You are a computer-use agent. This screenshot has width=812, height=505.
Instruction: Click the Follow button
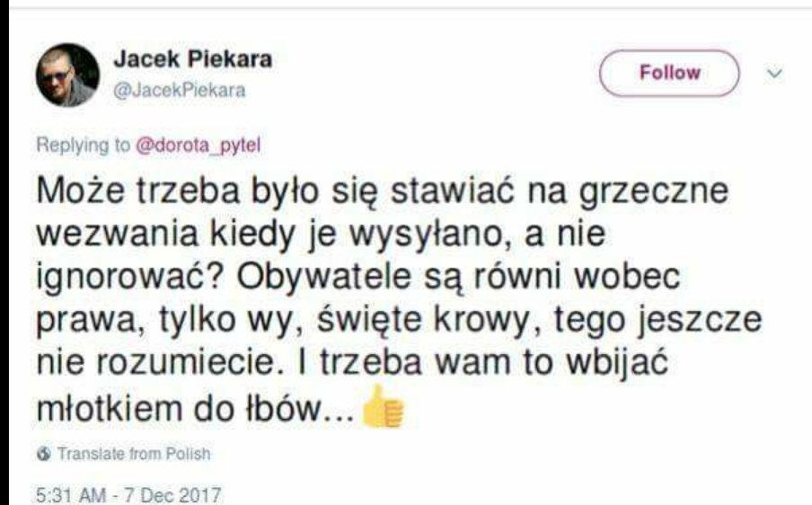[x=669, y=73]
